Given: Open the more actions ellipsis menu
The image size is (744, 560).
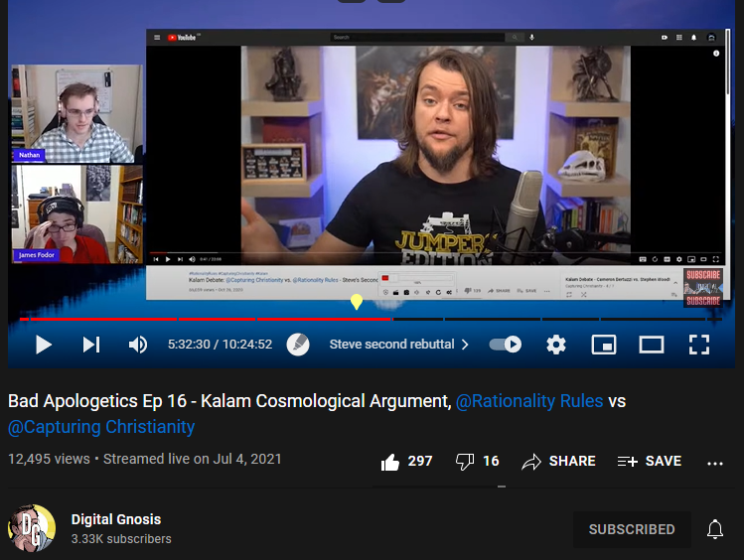Looking at the screenshot, I should click(x=714, y=464).
